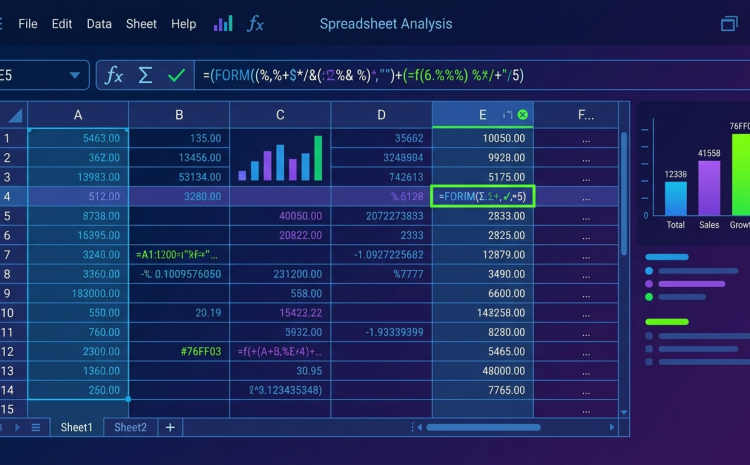
Task: Confirm formula with the green checkmark
Action: coord(176,75)
